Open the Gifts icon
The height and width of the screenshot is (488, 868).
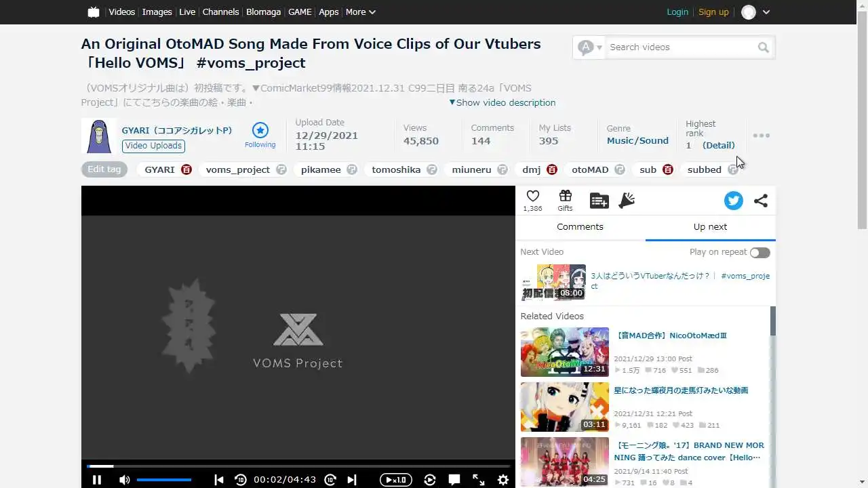(x=565, y=200)
